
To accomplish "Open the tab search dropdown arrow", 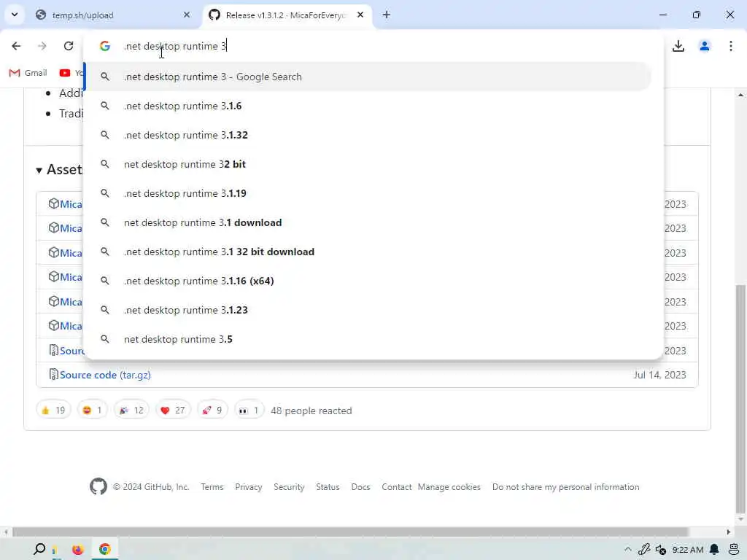I will (x=15, y=15).
